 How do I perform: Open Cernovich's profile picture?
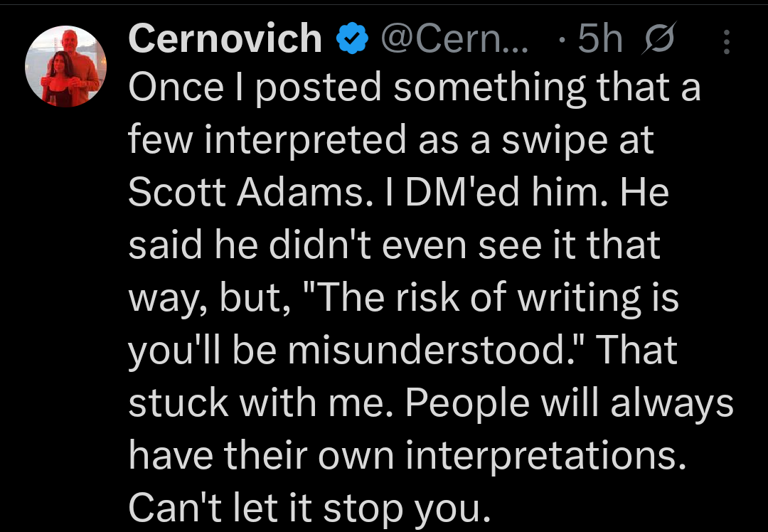pyautogui.click(x=66, y=68)
